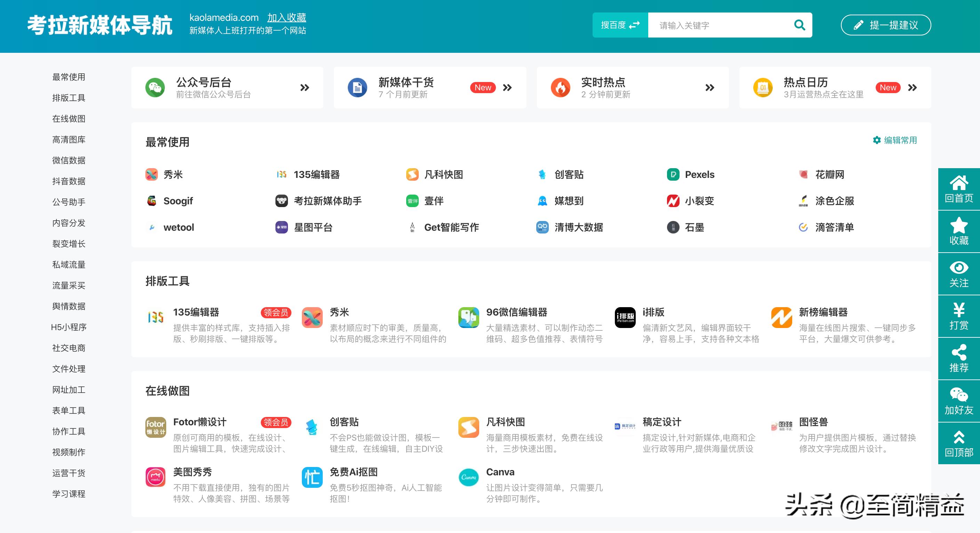Click 回首页 home button in sidebar
The height and width of the screenshot is (533, 980).
[959, 189]
